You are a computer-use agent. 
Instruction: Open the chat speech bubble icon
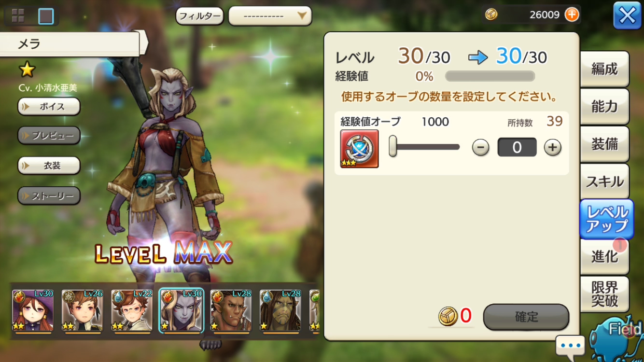point(570,346)
